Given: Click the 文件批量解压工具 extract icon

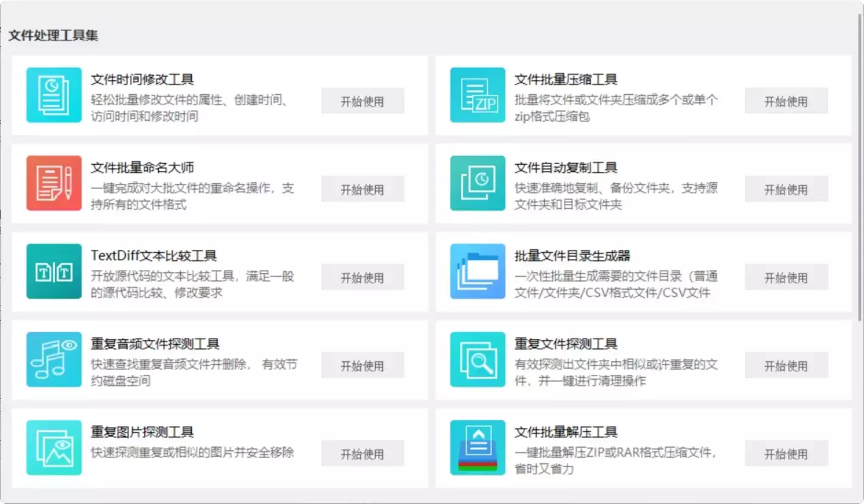Looking at the screenshot, I should (x=477, y=448).
